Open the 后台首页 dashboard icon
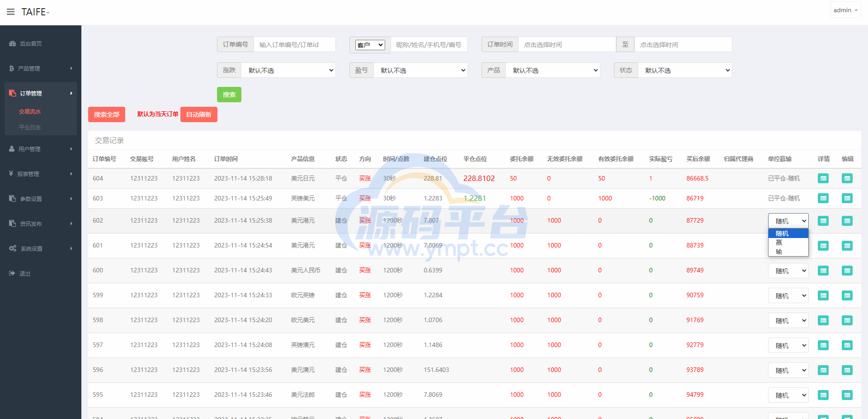 [x=13, y=43]
